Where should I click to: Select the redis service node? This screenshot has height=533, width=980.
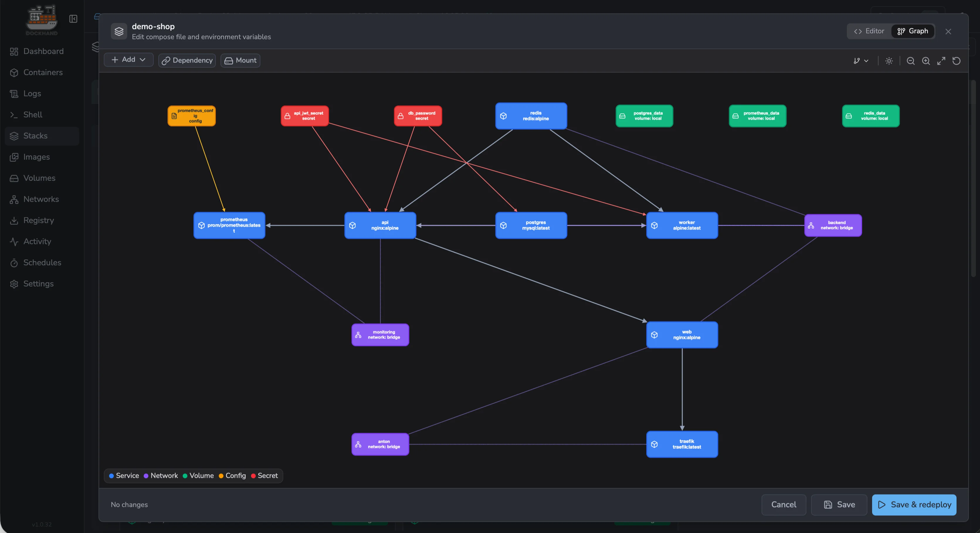click(x=531, y=116)
